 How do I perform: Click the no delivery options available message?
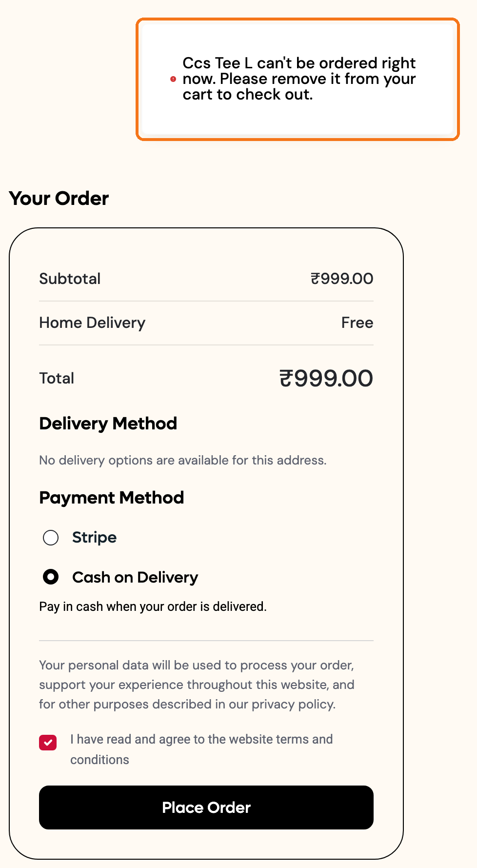[x=183, y=460]
